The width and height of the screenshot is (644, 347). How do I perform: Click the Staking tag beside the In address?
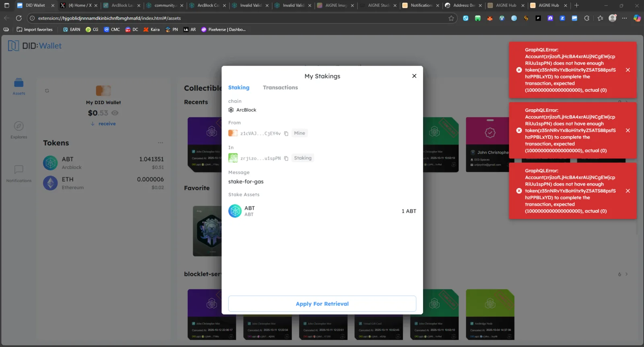303,158
